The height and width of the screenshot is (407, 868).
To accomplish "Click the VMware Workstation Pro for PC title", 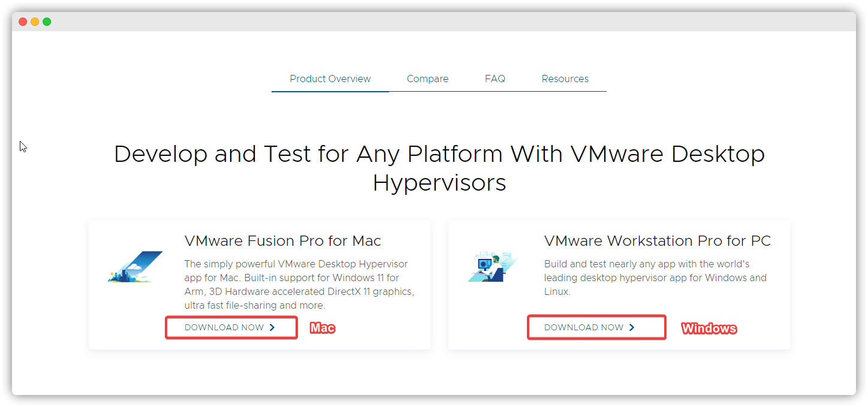I will point(657,241).
